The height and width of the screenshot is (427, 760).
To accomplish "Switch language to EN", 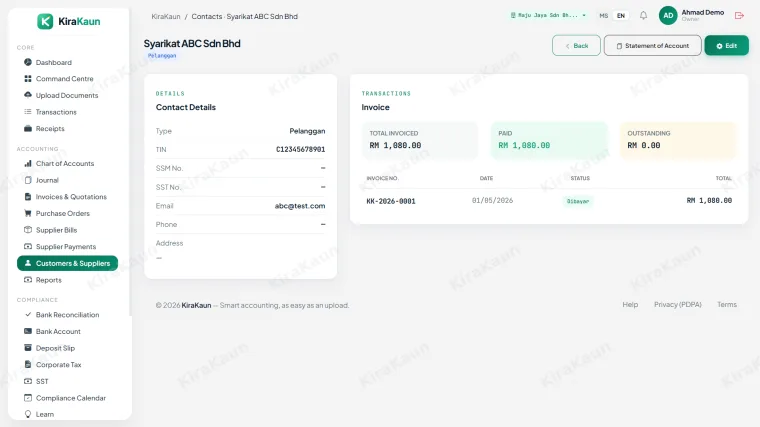I will pos(621,16).
